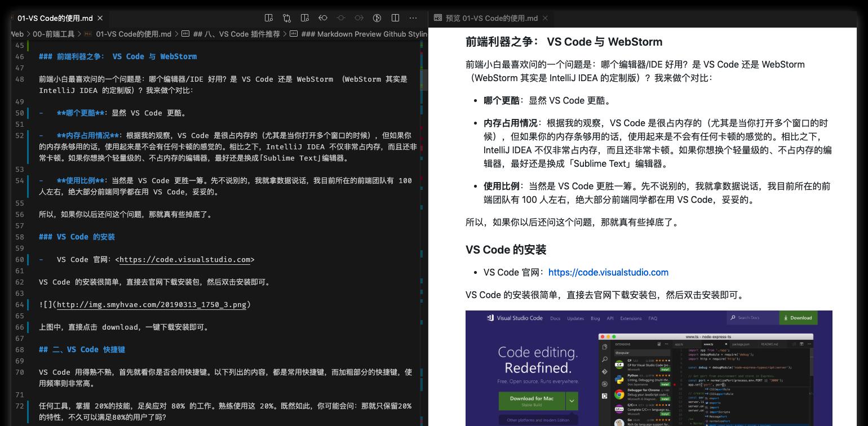Click **内存占用情况** in the editor

[x=88, y=135]
